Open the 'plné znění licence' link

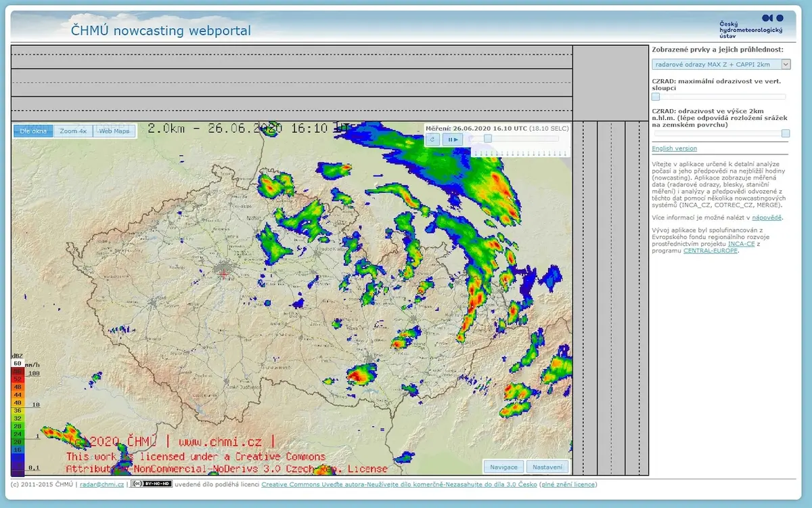[568, 484]
